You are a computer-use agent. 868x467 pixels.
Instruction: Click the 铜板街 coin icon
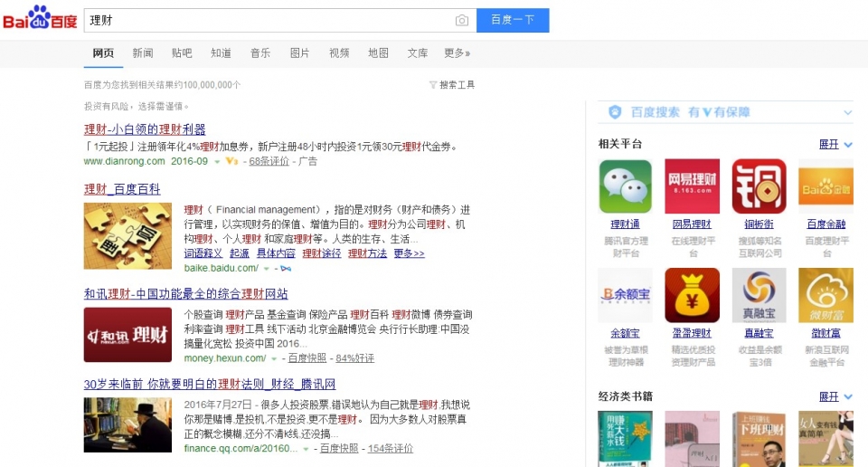pyautogui.click(x=759, y=186)
